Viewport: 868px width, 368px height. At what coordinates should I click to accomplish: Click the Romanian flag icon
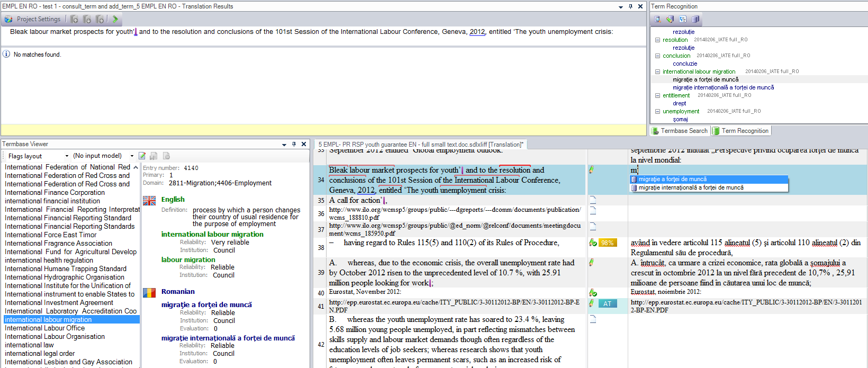coord(149,292)
